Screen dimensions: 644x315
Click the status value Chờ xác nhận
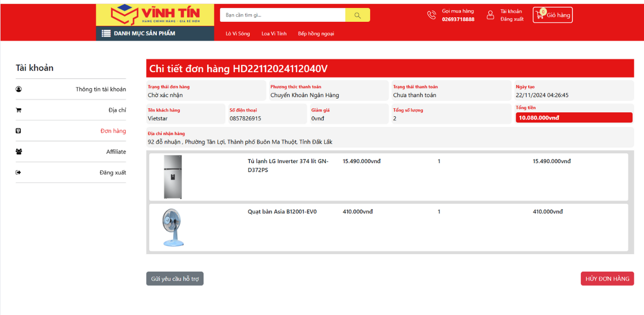(165, 95)
